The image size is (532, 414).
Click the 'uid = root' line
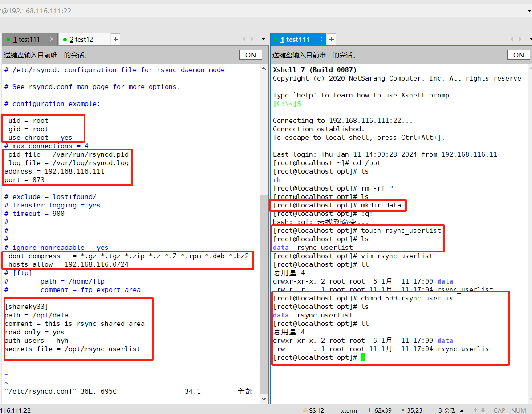[x=28, y=121]
